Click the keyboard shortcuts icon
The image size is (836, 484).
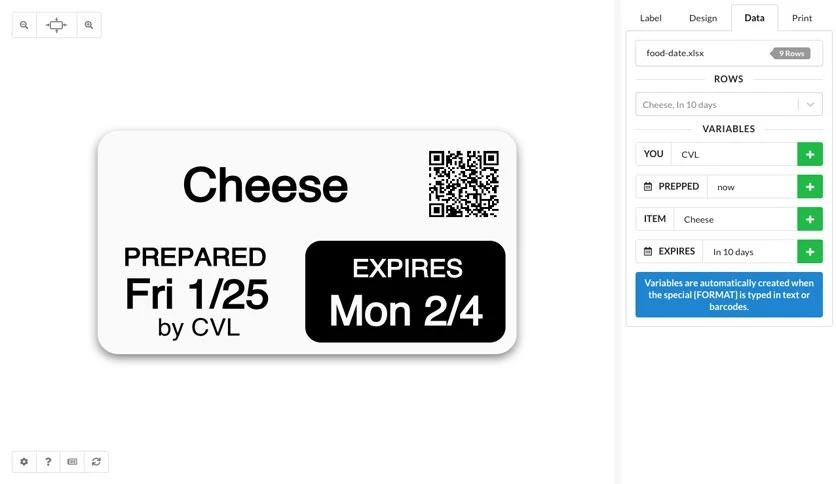tap(72, 462)
